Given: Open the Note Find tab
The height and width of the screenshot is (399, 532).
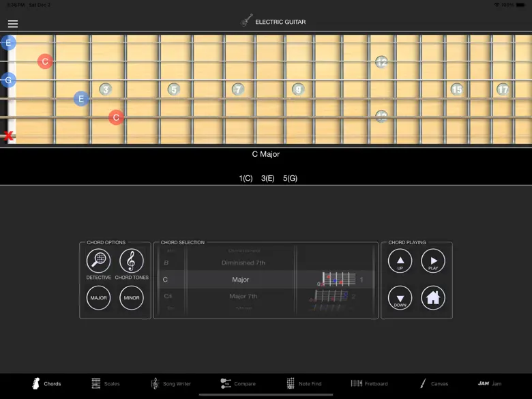Looking at the screenshot, I should (304, 383).
